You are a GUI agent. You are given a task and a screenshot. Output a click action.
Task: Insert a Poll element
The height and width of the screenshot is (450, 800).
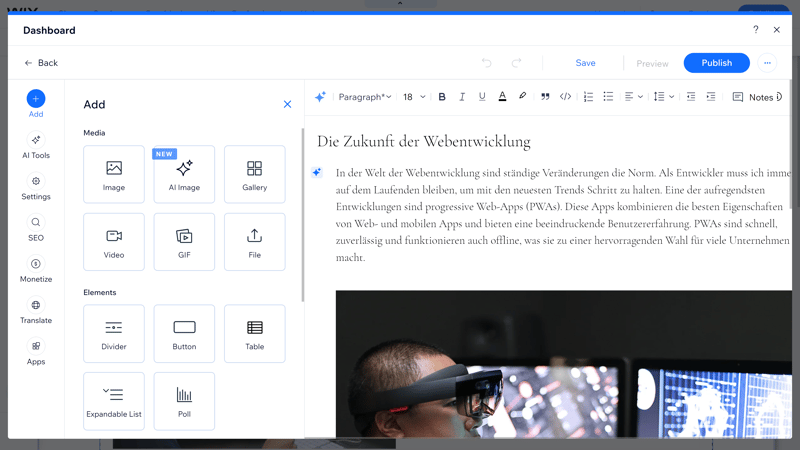pos(184,401)
